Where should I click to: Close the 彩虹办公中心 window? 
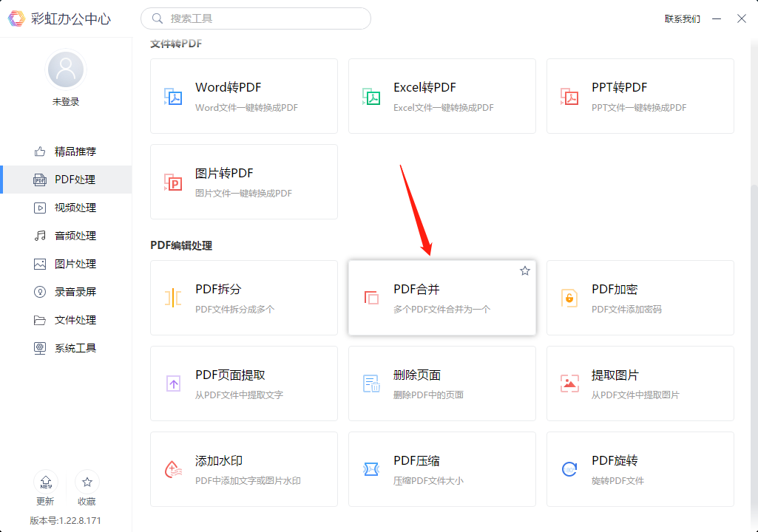click(742, 19)
